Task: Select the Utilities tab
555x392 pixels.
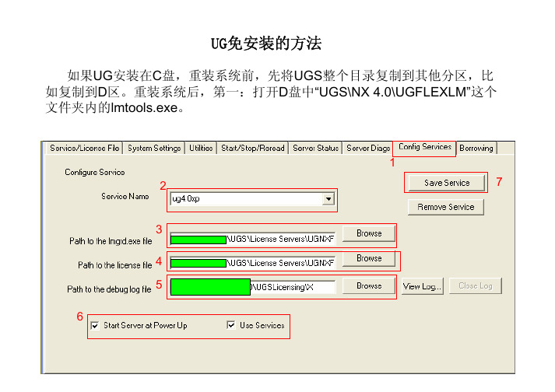Action: click(x=201, y=148)
